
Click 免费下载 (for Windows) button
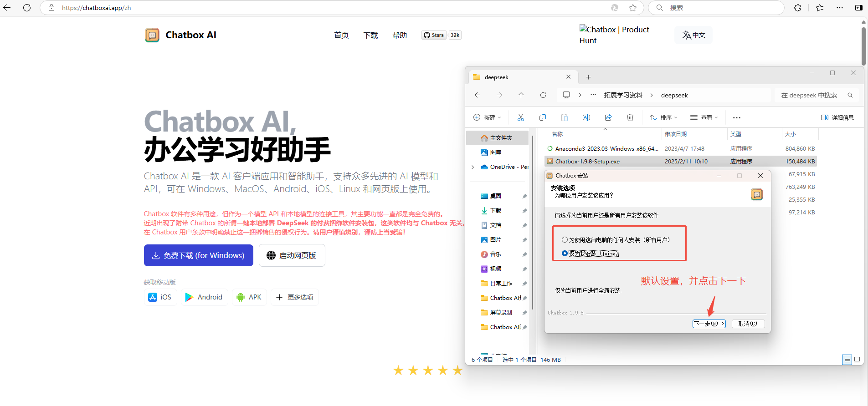[199, 255]
